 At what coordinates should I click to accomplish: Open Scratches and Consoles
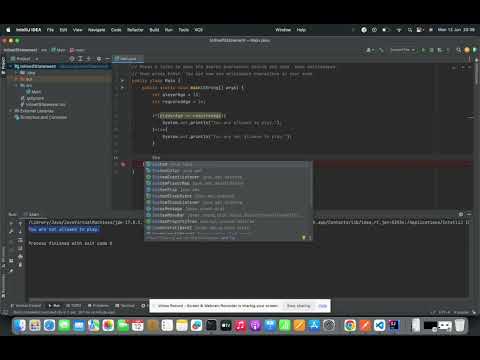point(41,117)
